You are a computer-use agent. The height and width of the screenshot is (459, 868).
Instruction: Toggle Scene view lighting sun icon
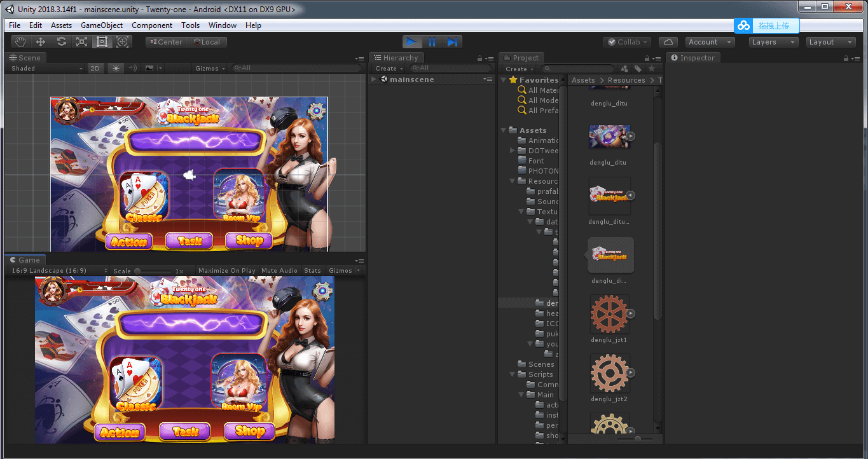pos(116,68)
